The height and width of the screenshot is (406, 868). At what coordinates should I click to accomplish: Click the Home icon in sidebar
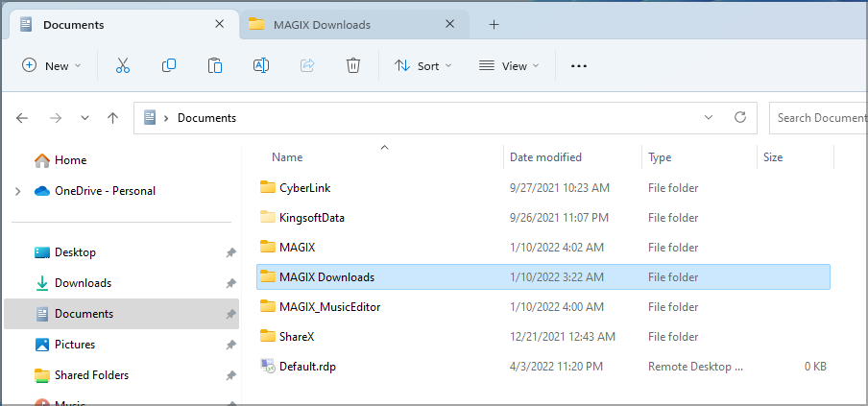click(42, 160)
